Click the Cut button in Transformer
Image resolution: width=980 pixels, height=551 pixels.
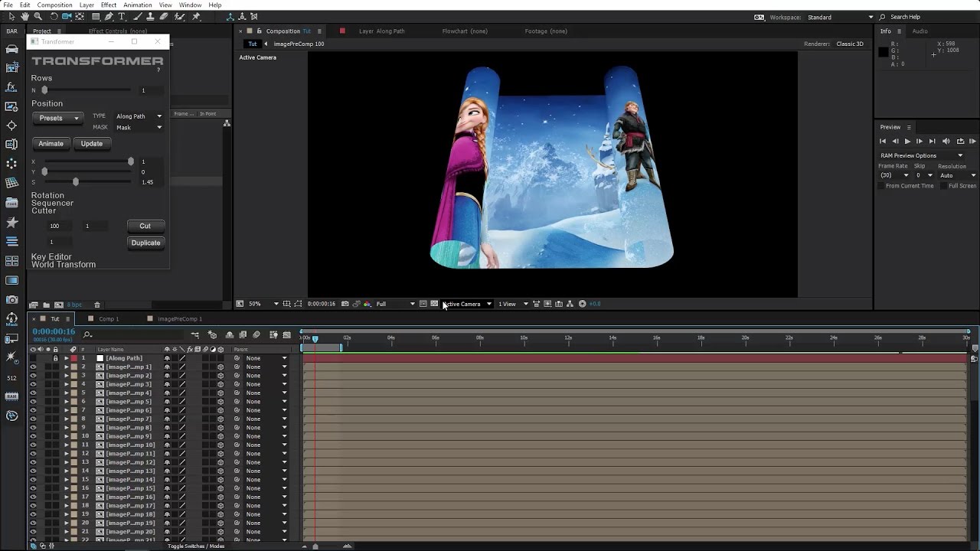point(145,226)
